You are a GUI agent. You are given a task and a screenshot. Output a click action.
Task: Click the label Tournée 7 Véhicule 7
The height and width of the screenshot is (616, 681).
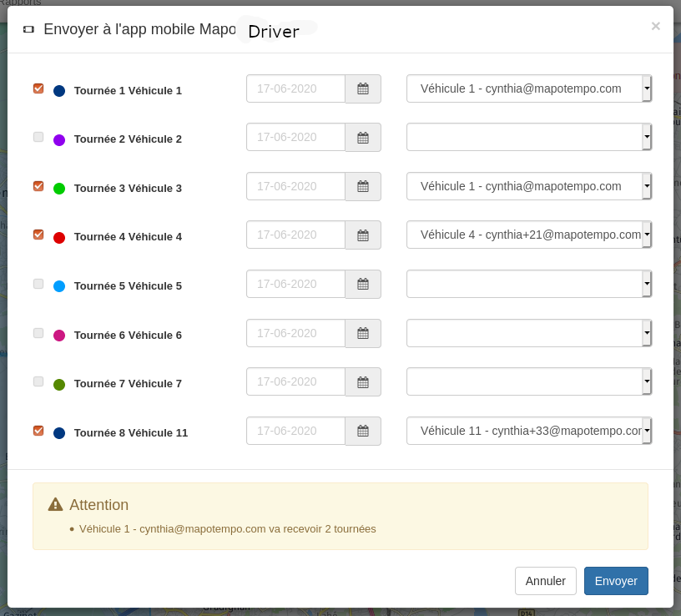click(128, 384)
